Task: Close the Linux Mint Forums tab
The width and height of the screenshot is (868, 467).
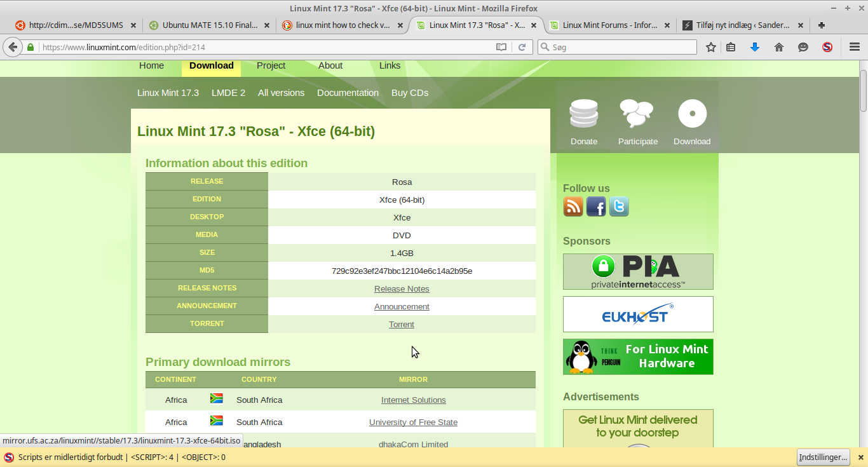Action: tap(667, 25)
